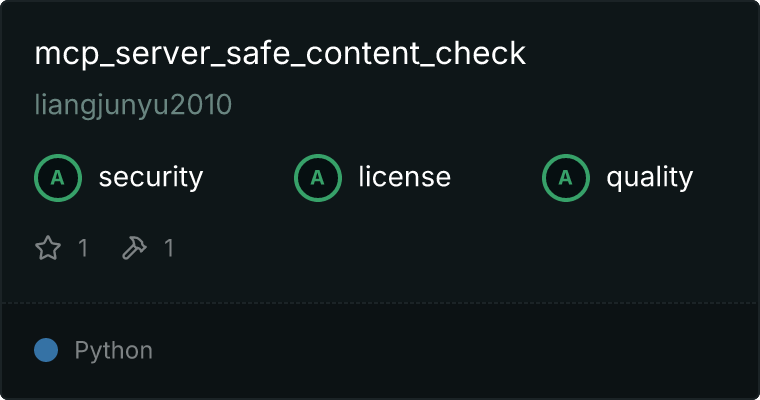This screenshot has width=760, height=400.
Task: Select the letter A inside license badge
Action: (x=317, y=178)
